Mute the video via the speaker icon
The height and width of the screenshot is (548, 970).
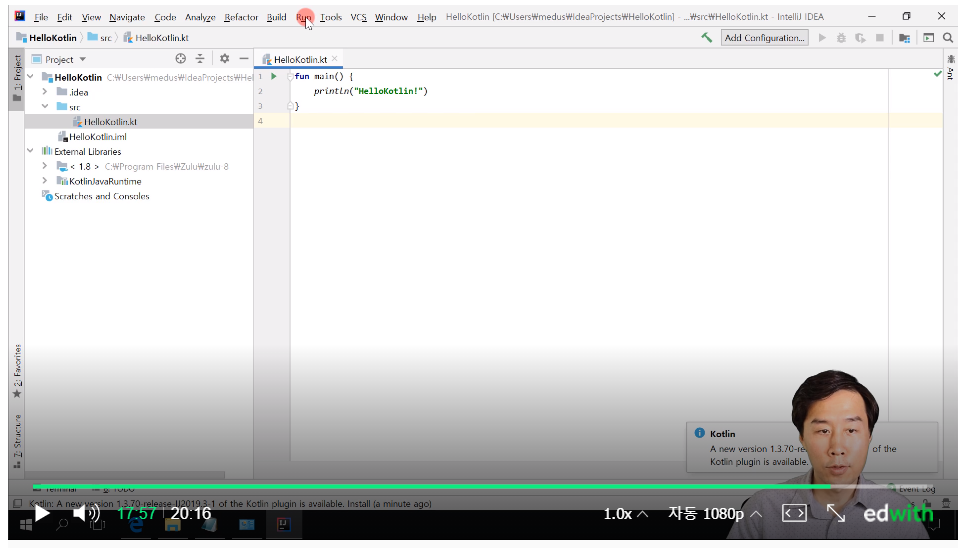(87, 513)
